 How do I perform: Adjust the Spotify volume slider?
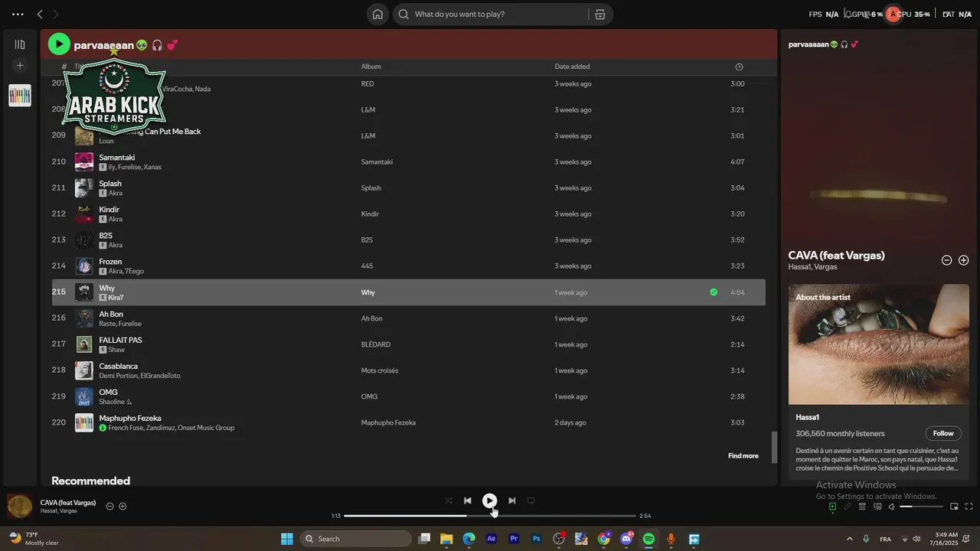click(x=921, y=507)
